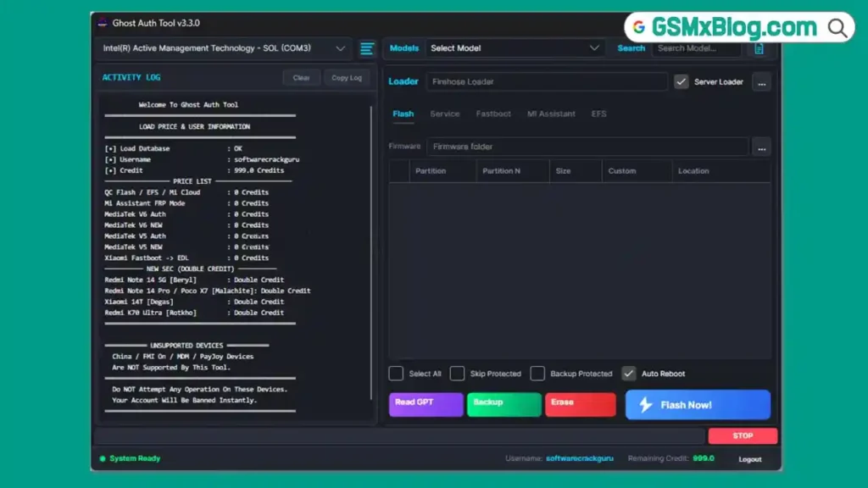This screenshot has height=488, width=868.
Task: Enable the Backup Protected checkbox
Action: pos(537,374)
